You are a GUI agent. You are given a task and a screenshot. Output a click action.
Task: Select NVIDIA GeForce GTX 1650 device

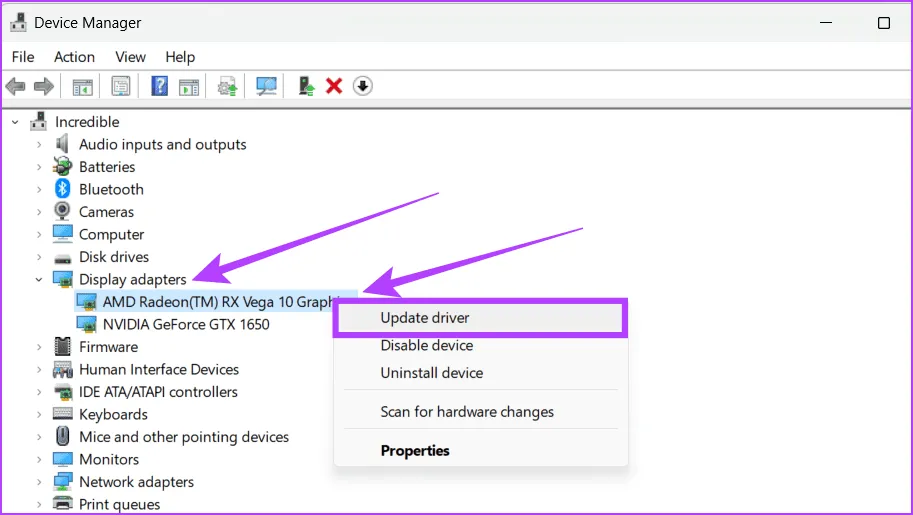pyautogui.click(x=185, y=324)
